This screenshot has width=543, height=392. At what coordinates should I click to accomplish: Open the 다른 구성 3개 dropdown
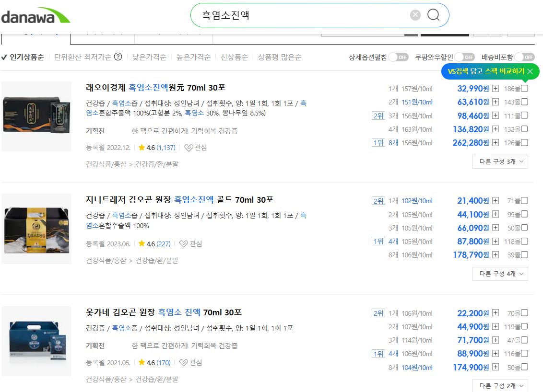tap(500, 161)
